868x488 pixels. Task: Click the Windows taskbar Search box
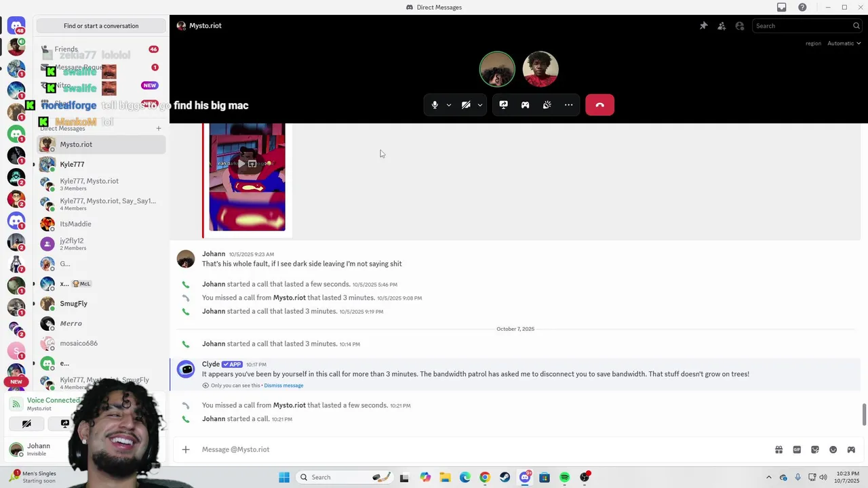tap(344, 477)
